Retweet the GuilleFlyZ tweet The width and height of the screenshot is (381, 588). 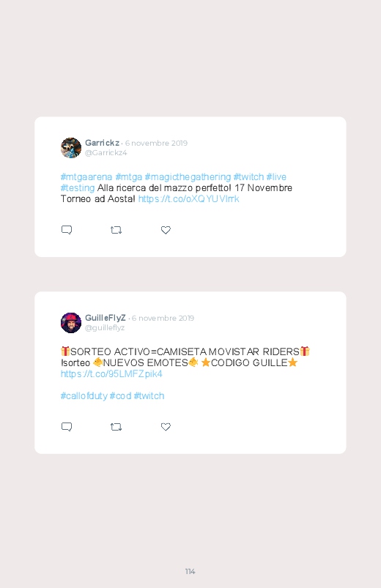(116, 427)
